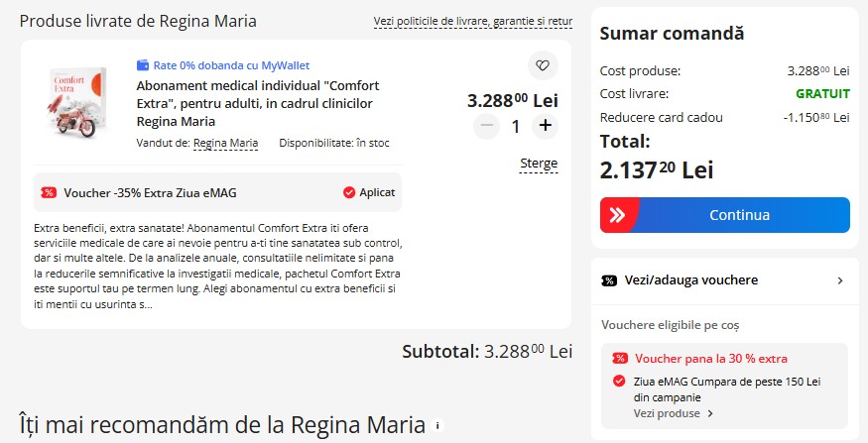Open Regina Maria seller link
Viewport: 868px width, 443px height.
point(225,144)
